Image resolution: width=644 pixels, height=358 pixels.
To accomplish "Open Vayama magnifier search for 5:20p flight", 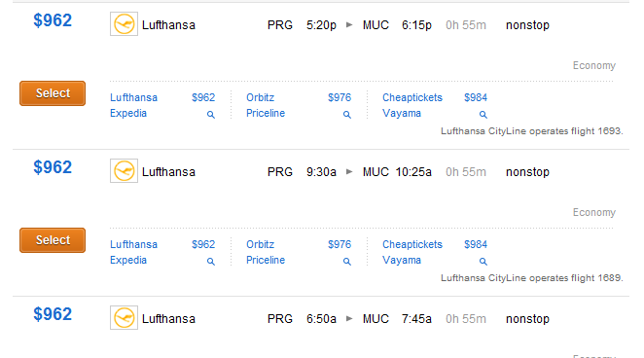I will [483, 115].
